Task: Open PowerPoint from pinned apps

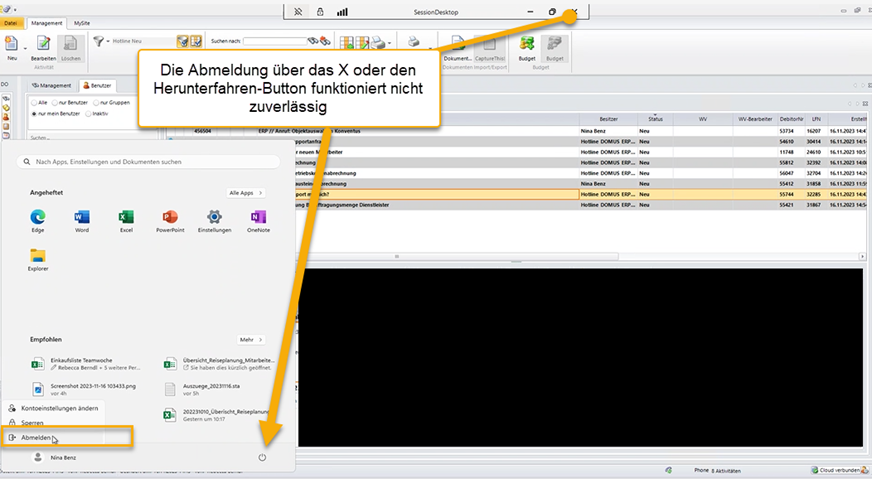Action: tap(170, 220)
